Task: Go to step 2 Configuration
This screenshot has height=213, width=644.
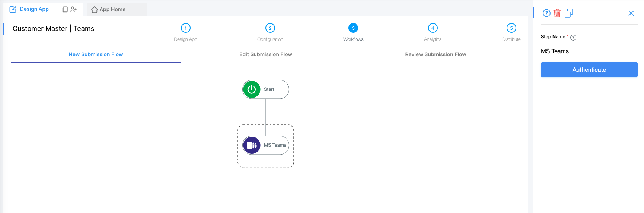Action: point(270,28)
